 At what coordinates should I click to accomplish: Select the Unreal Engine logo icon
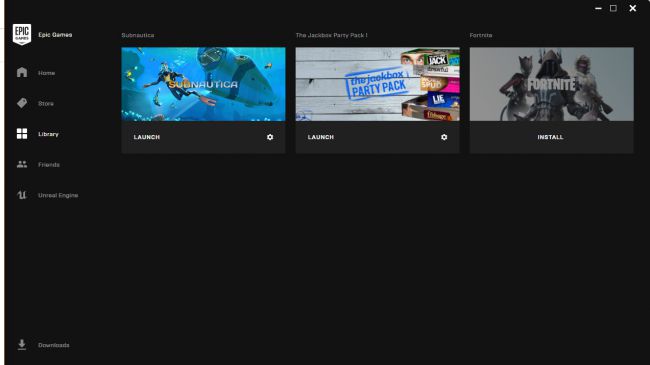(22, 195)
